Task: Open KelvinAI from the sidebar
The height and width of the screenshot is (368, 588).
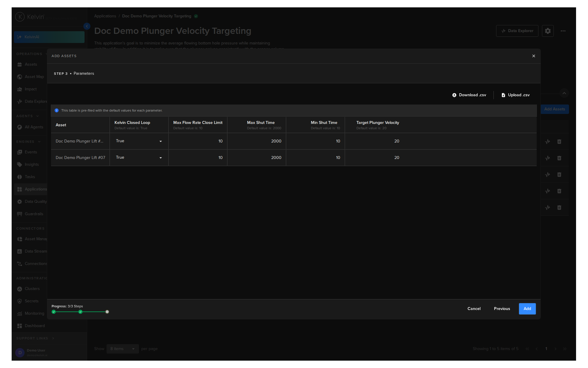Action: tap(49, 37)
